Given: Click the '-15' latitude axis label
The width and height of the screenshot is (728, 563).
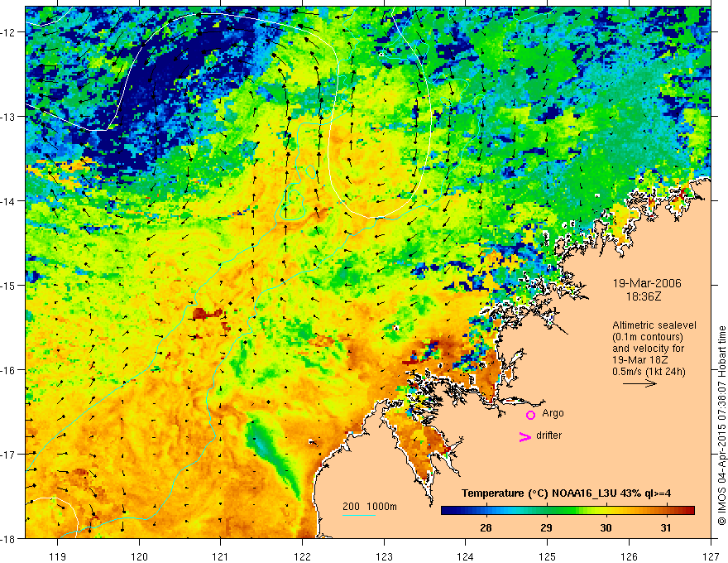Looking at the screenshot, I should click(9, 285).
